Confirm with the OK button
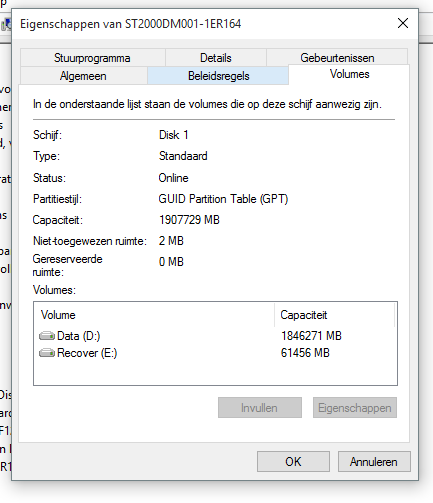This screenshot has height=503, width=433. [x=293, y=462]
